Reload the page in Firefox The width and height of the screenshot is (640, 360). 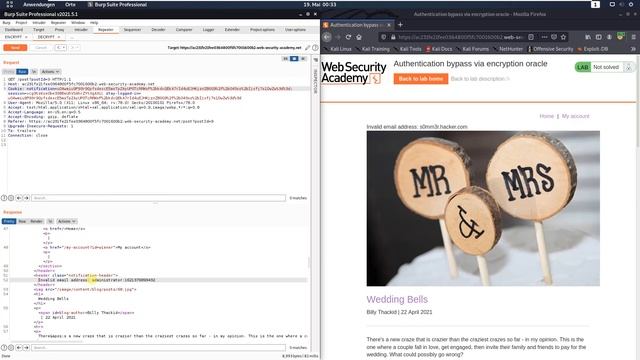coord(348,37)
